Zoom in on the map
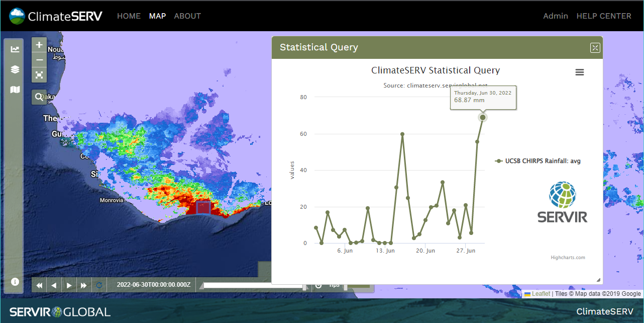The width and height of the screenshot is (644, 323). tap(39, 45)
